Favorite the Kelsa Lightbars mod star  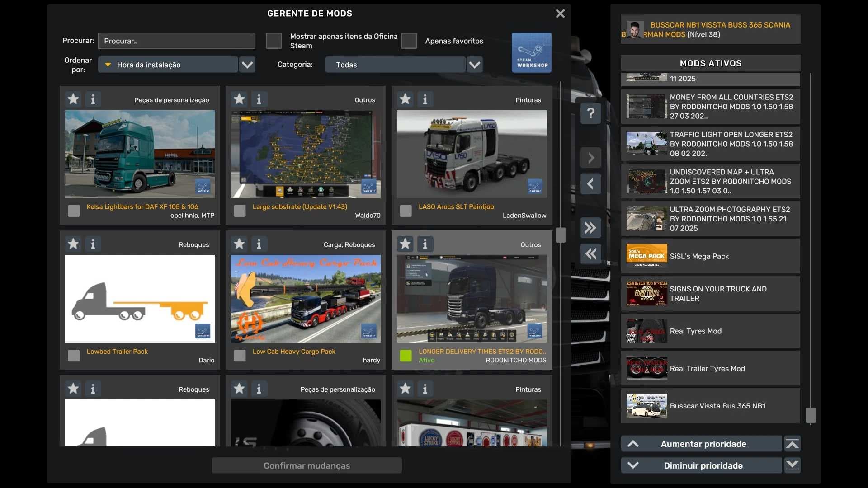pyautogui.click(x=73, y=99)
